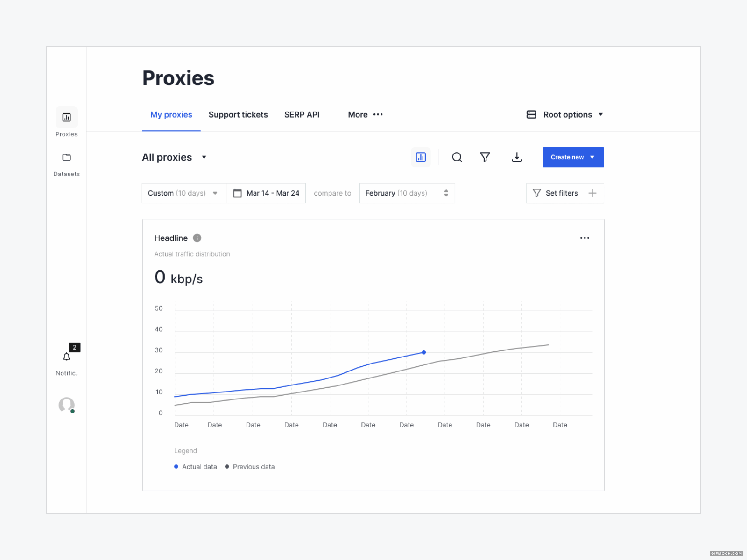The width and height of the screenshot is (747, 560).
Task: Click the download export icon
Action: point(517,157)
